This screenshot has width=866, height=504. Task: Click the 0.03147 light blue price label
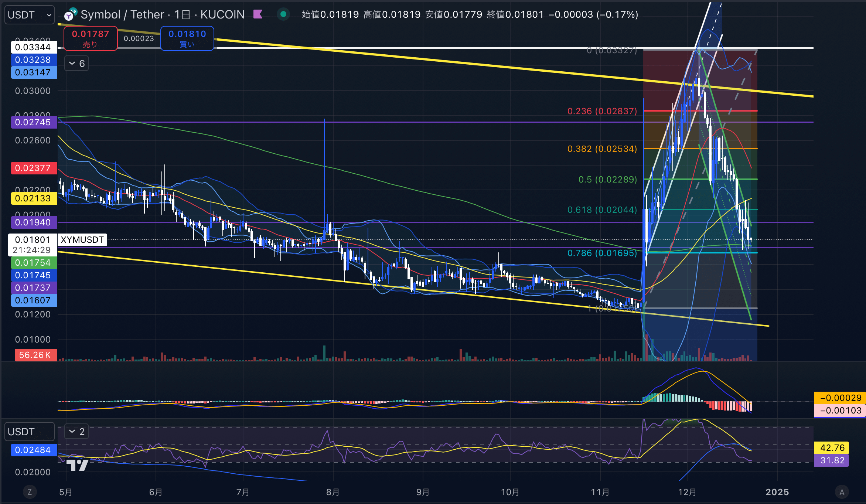click(34, 72)
